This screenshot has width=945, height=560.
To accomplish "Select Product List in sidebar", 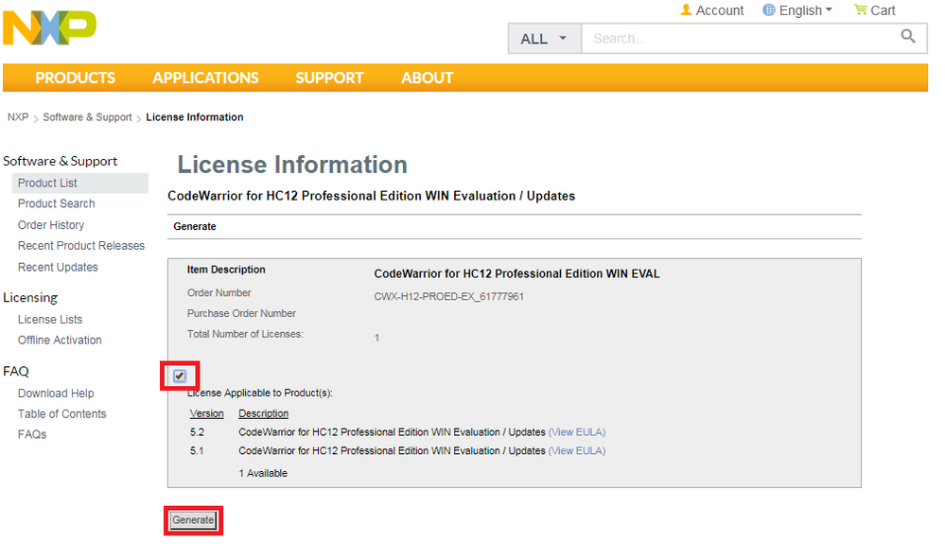I will coord(47,184).
